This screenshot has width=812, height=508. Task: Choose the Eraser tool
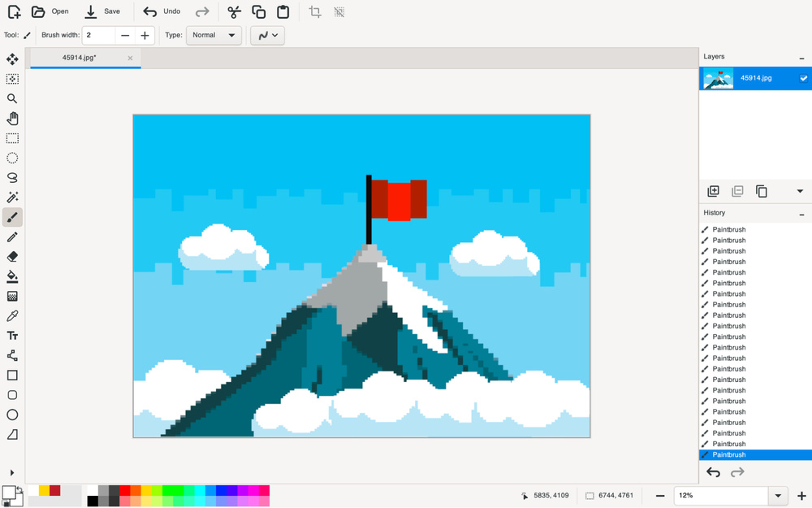click(x=12, y=257)
